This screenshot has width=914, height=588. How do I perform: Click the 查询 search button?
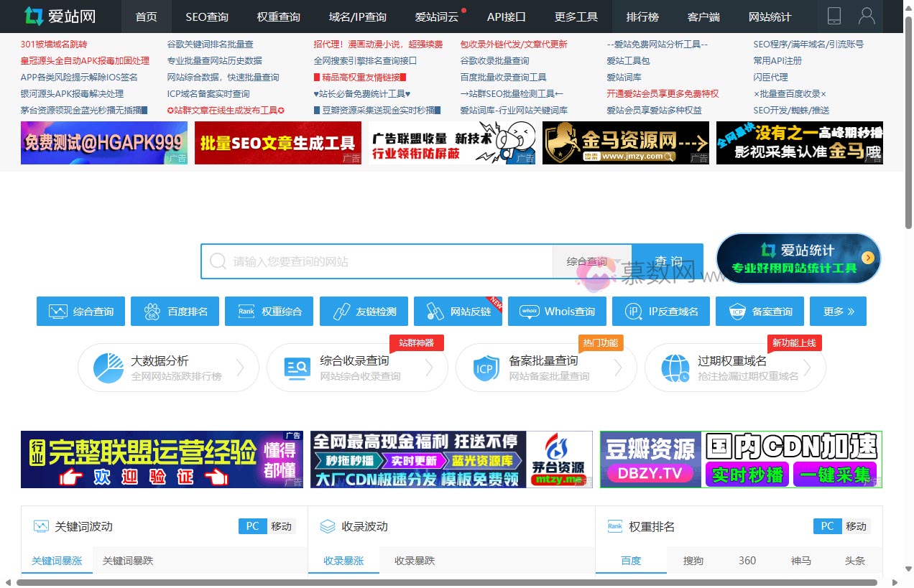click(668, 261)
